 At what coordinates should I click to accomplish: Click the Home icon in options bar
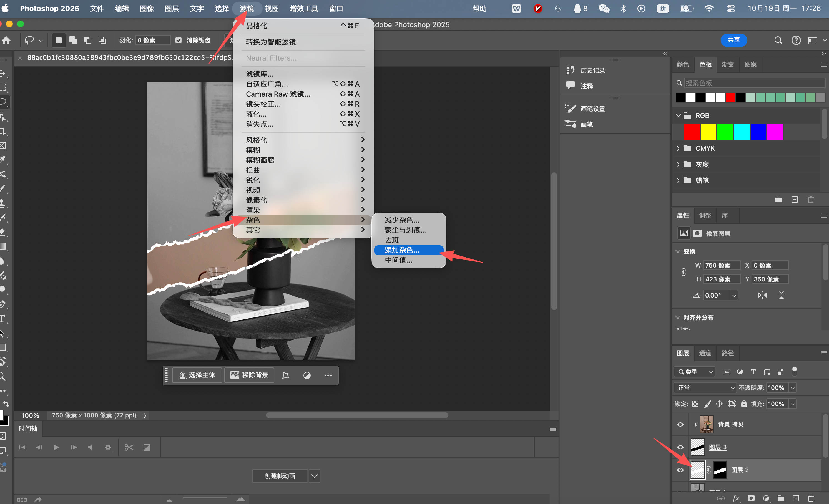(6, 40)
